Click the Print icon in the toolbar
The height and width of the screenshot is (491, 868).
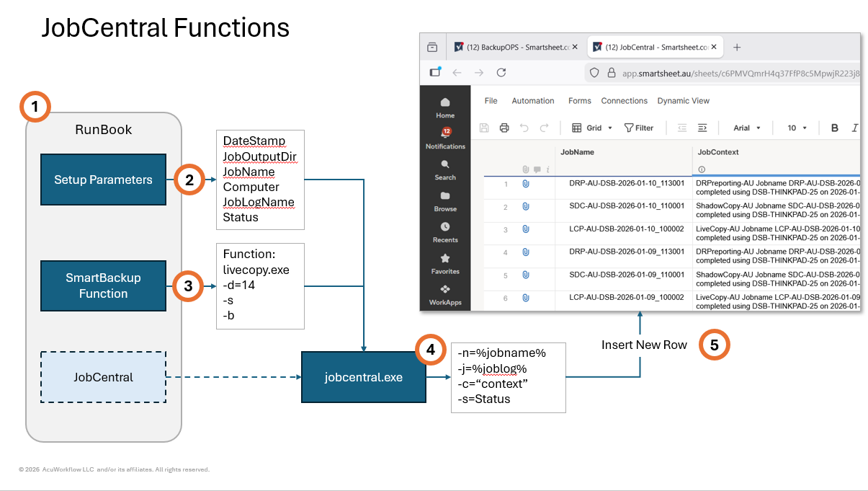pyautogui.click(x=504, y=128)
